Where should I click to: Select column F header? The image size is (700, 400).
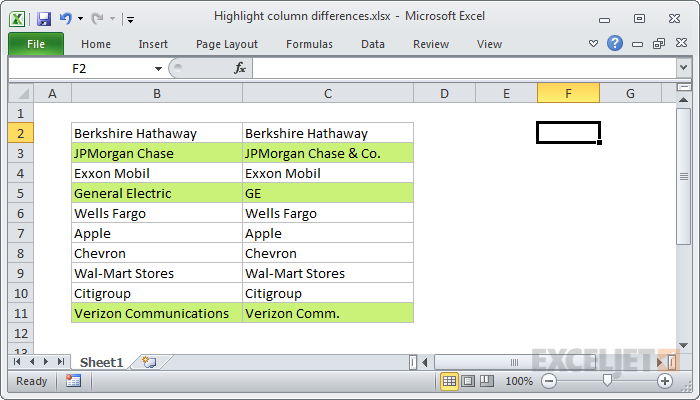point(568,93)
